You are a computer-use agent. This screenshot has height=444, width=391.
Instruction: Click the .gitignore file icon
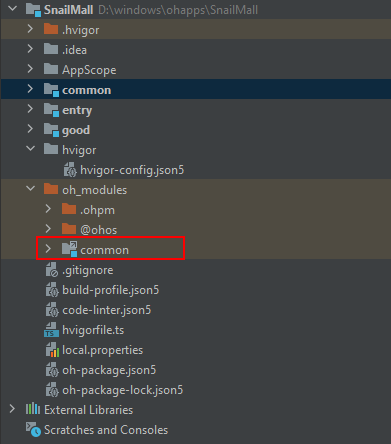point(52,270)
